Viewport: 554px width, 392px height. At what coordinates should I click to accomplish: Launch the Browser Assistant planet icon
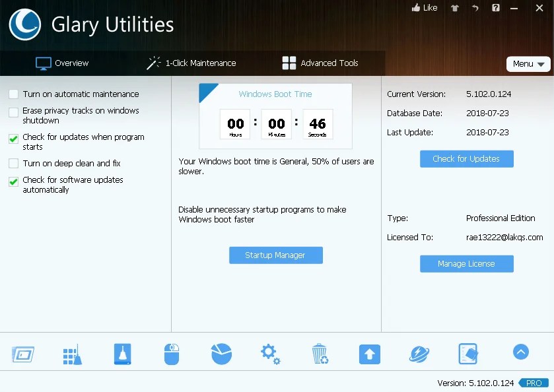(x=419, y=354)
